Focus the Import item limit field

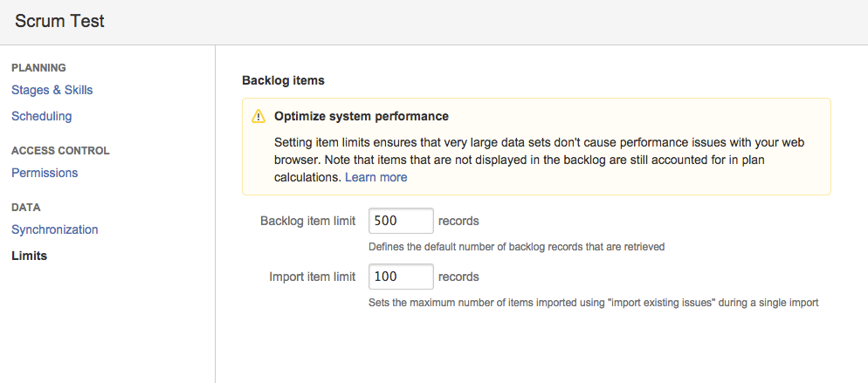point(401,277)
